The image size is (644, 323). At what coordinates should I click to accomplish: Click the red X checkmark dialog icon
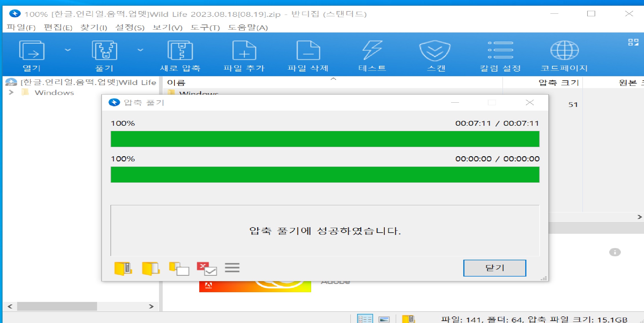coord(207,268)
